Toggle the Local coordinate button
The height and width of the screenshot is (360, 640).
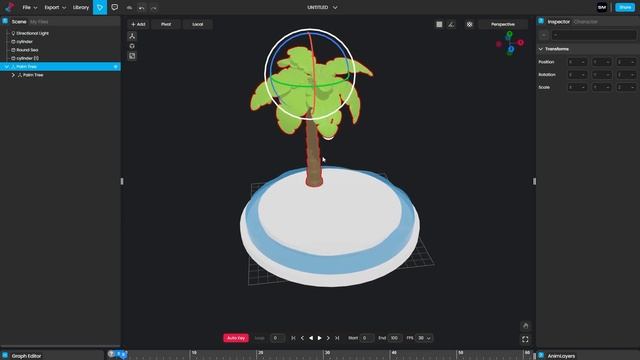[198, 24]
